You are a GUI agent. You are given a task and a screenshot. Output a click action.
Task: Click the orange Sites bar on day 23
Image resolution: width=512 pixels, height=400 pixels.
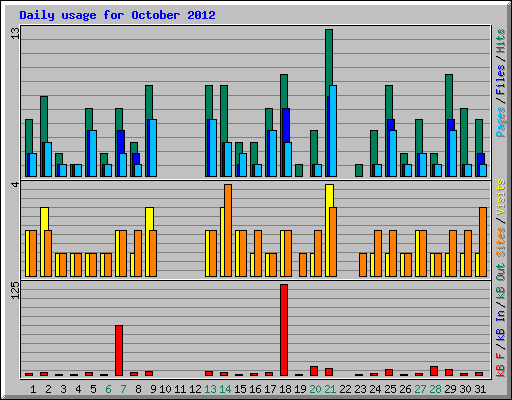363,265
